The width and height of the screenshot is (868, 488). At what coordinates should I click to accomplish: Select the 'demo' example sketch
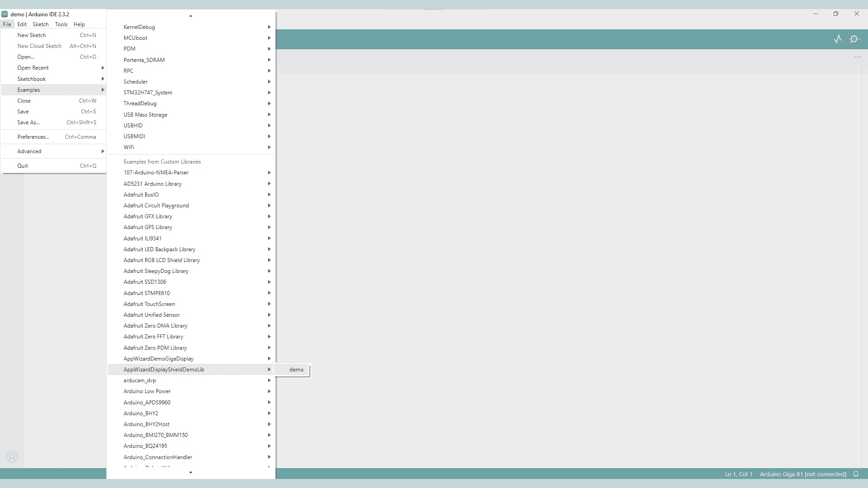[296, 370]
